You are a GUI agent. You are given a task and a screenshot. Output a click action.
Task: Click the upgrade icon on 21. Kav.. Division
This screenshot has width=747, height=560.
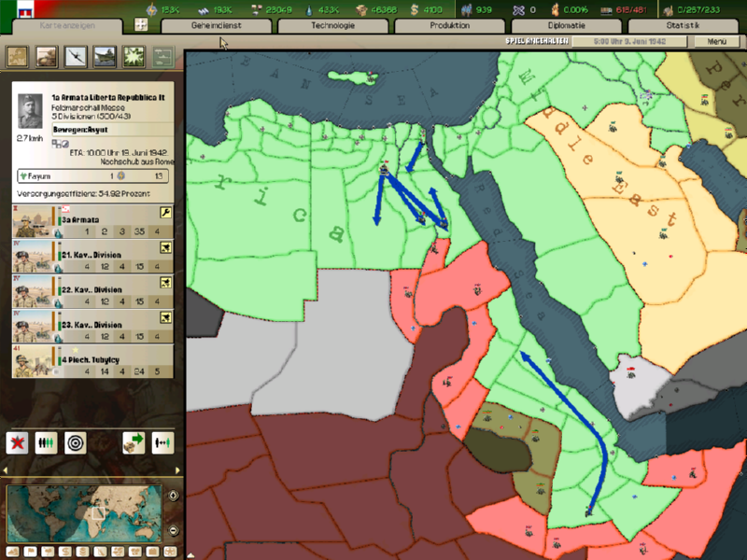coord(165,247)
